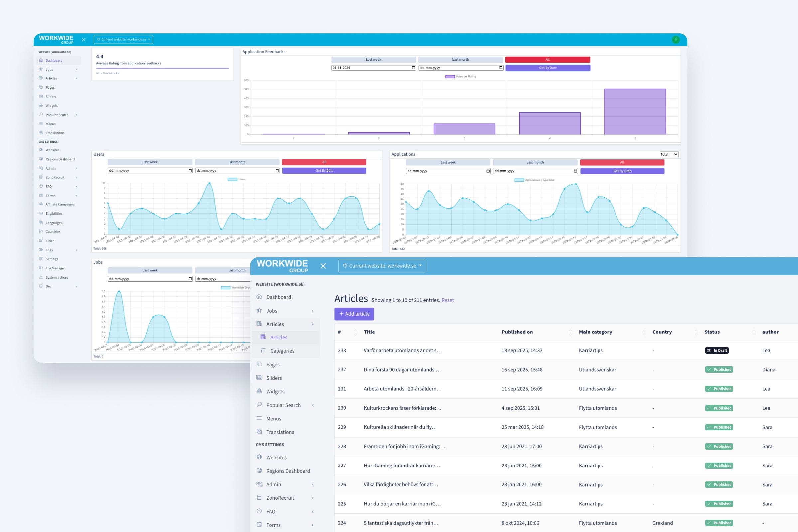The image size is (798, 532).
Task: Open Regions Dashboard via the globe icon
Action: pyautogui.click(x=41, y=159)
